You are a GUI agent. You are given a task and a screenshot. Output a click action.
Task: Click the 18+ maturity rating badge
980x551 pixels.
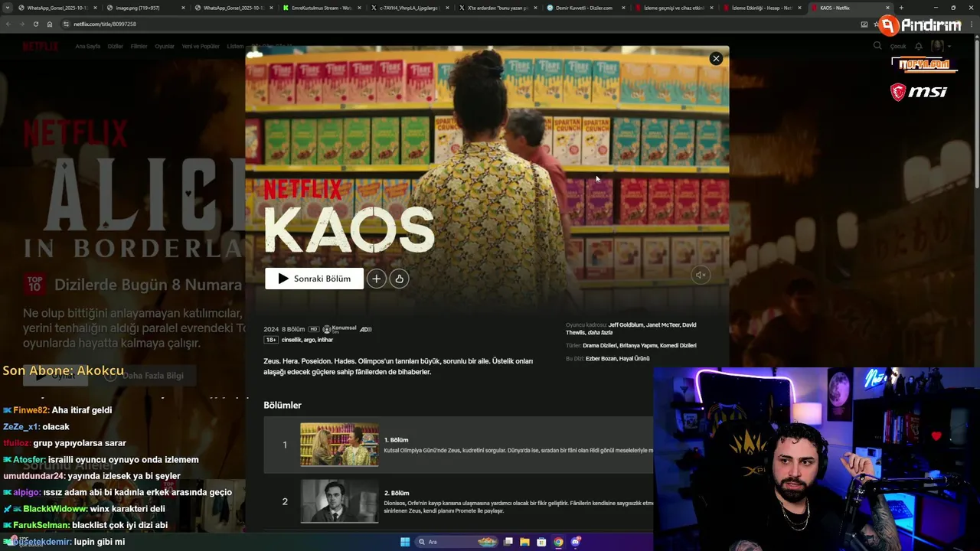pos(270,340)
